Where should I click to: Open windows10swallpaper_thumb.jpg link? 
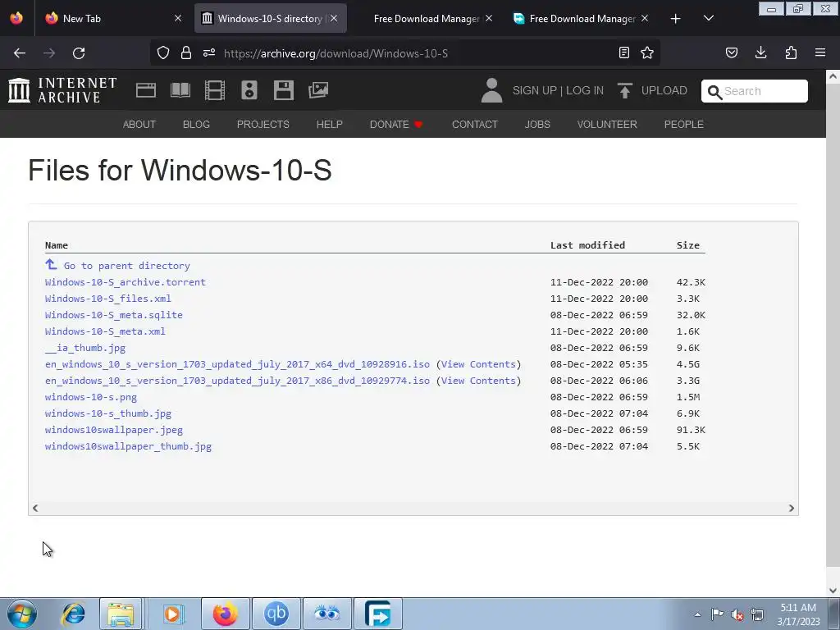128,446
